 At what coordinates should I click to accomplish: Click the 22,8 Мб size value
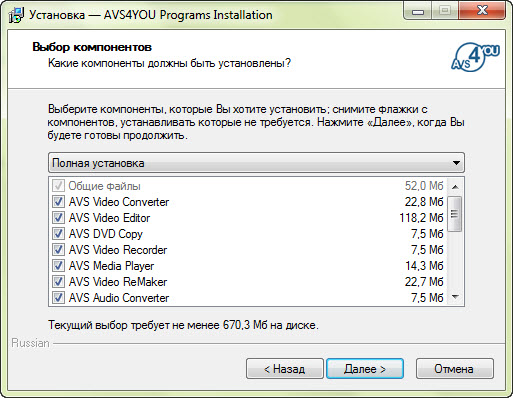(x=424, y=202)
